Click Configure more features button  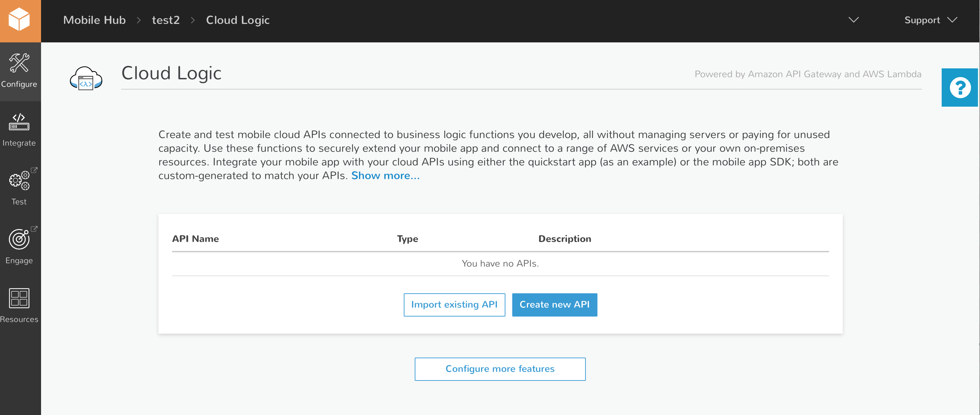point(500,369)
